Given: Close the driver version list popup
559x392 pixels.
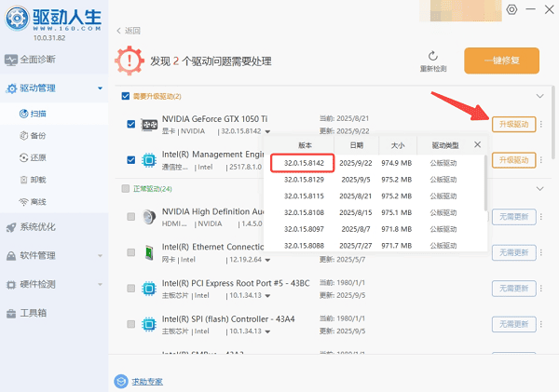Looking at the screenshot, I should point(477,144).
